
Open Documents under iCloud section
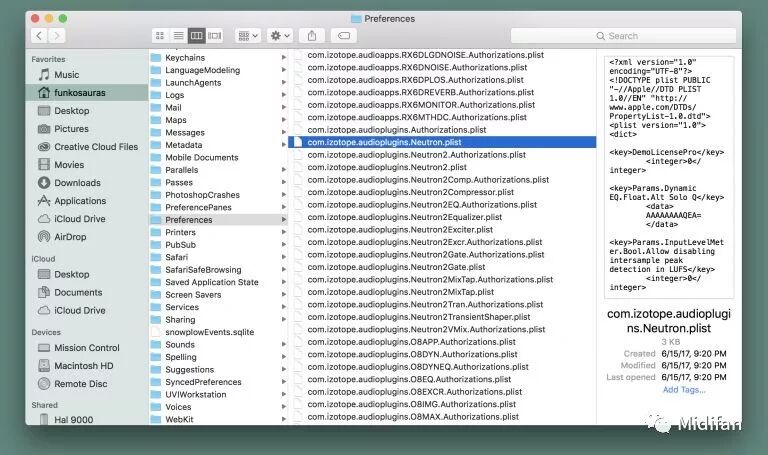coord(87,292)
